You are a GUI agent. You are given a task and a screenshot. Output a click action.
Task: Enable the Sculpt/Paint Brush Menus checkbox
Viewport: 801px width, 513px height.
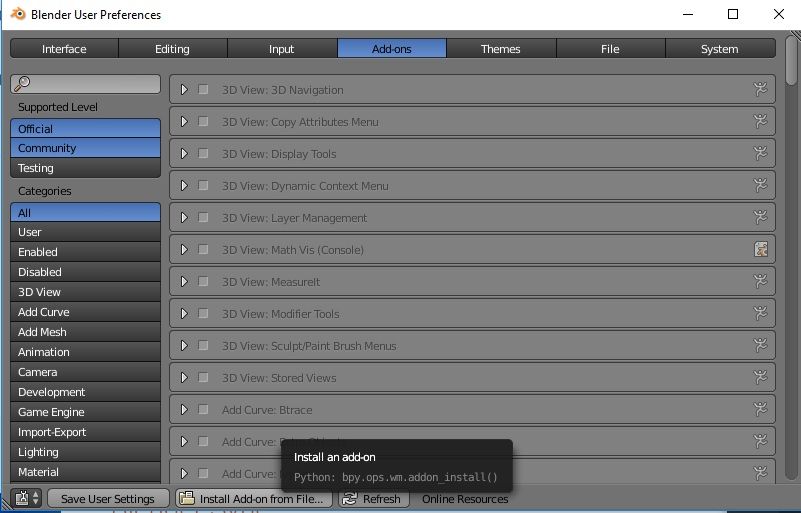point(203,345)
